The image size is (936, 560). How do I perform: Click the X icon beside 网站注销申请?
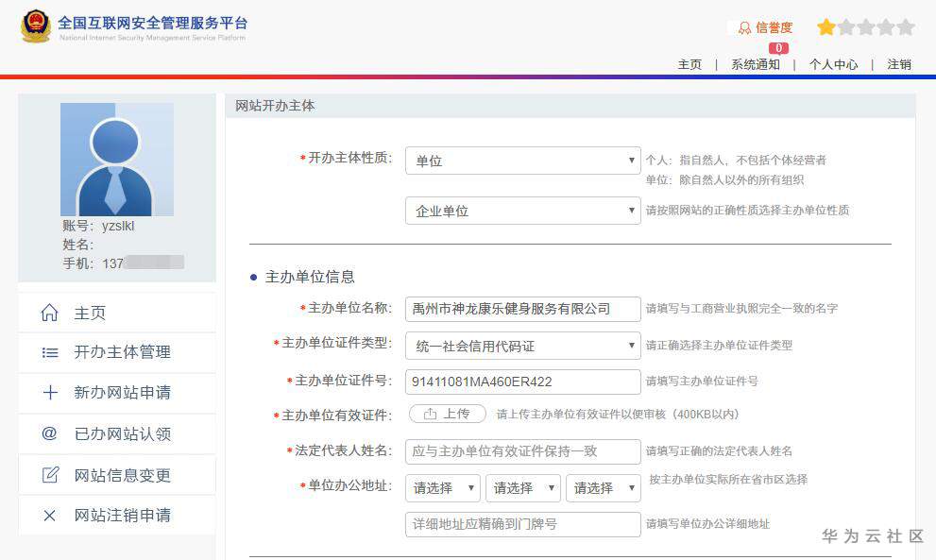[49, 516]
